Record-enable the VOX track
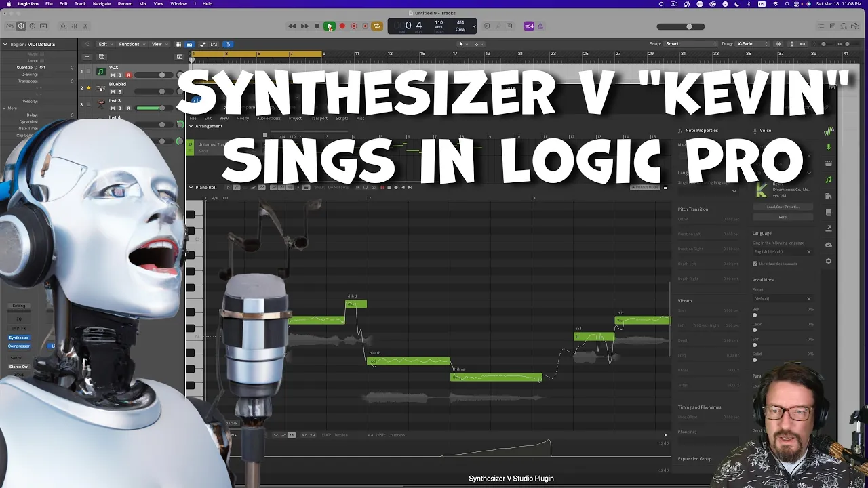868x488 pixels. coord(128,75)
